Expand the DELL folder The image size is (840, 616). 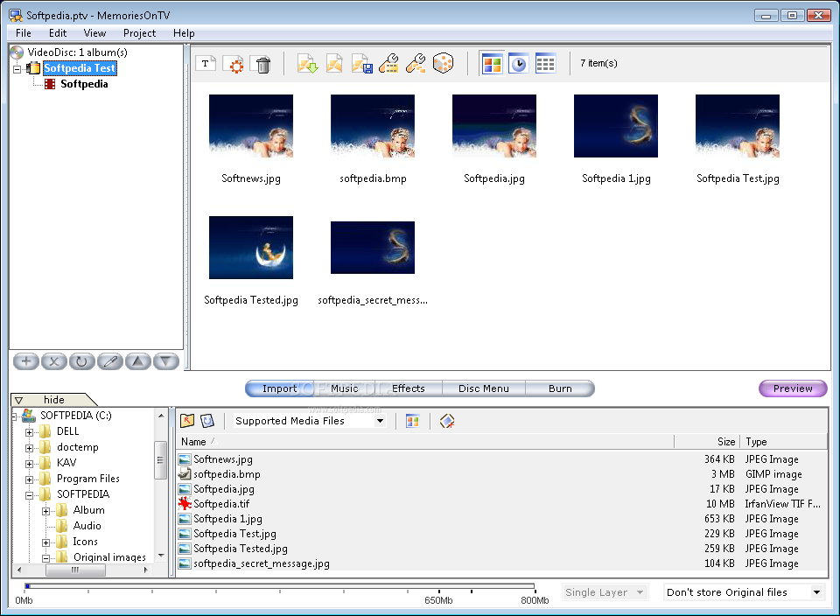click(x=30, y=432)
